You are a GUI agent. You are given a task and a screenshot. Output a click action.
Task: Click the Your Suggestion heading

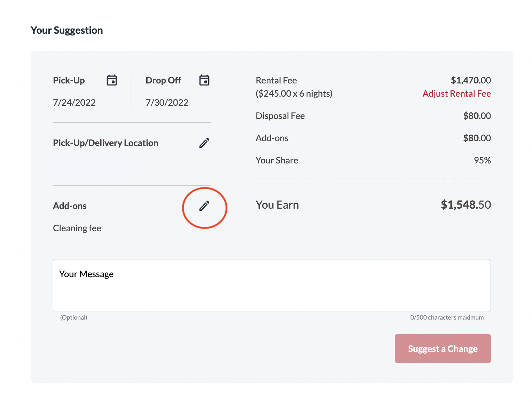tap(66, 30)
